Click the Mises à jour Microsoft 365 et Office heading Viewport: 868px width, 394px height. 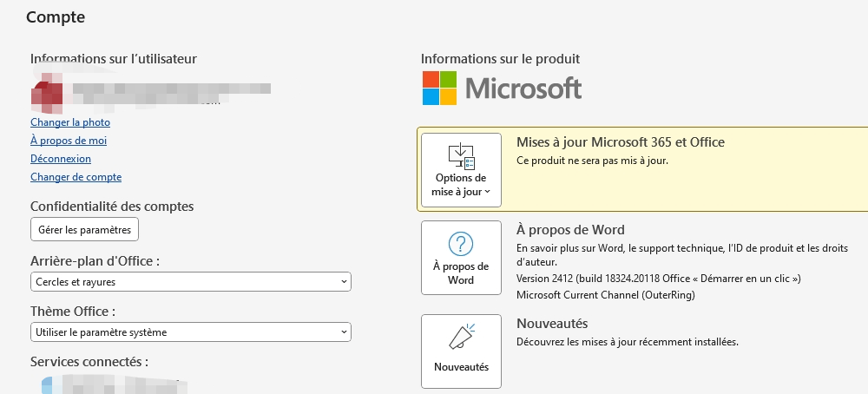[621, 142]
